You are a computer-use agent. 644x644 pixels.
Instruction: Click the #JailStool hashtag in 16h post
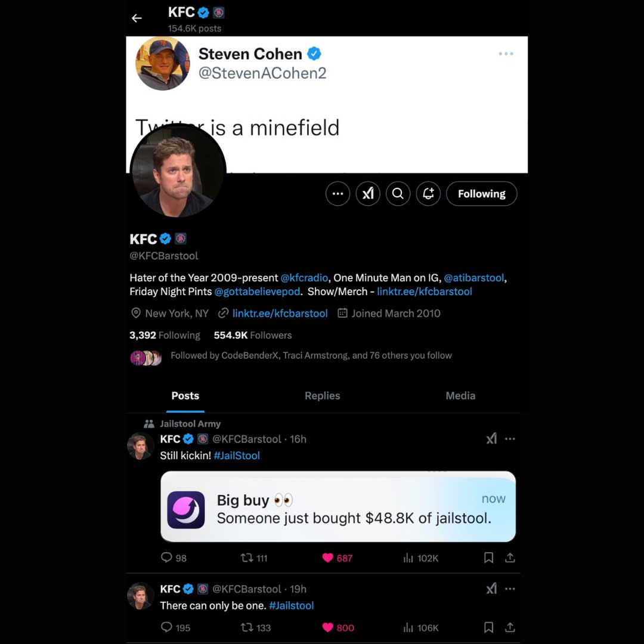(237, 456)
